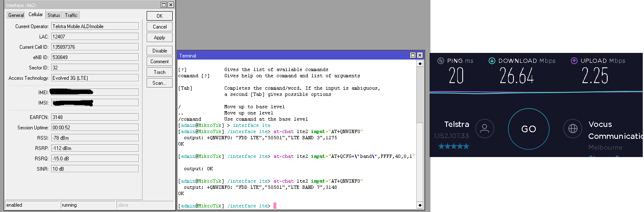Click the Terminal scroll up arrow
The height and width of the screenshot is (212, 644).
420,64
